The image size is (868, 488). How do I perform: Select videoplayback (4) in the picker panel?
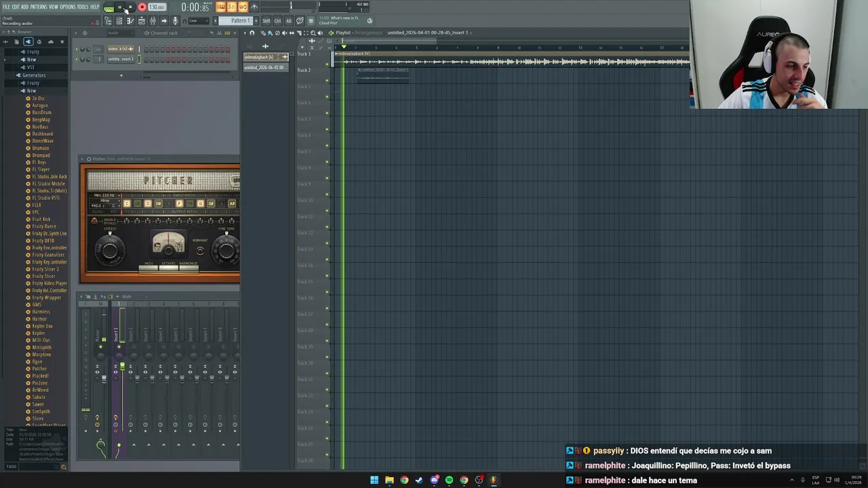point(266,57)
